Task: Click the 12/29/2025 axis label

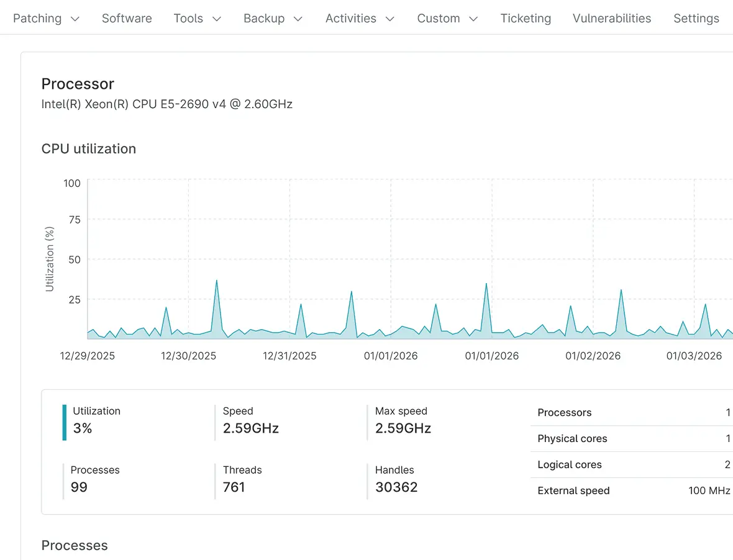Action: (88, 356)
